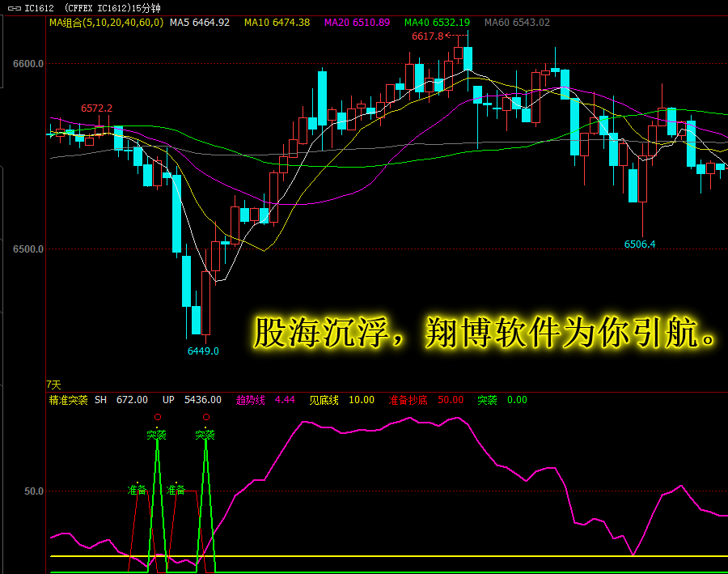This screenshot has height=574, width=728.
Task: Open the MA组合(5,10,20,40,60,0) indicator label
Action: pyautogui.click(x=106, y=23)
